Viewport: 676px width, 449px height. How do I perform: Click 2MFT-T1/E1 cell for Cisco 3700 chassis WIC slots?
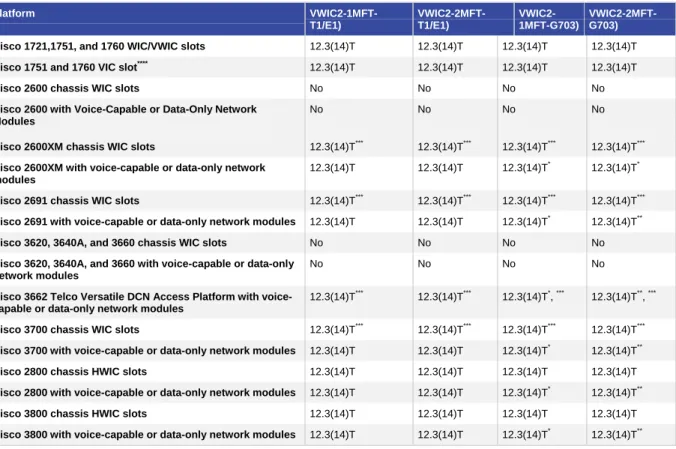pos(444,329)
